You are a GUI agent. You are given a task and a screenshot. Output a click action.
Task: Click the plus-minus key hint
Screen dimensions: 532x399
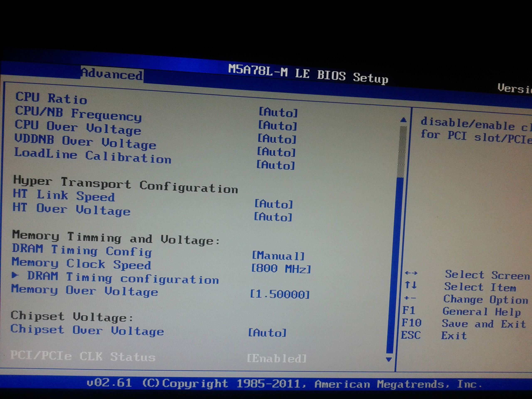[x=410, y=298]
